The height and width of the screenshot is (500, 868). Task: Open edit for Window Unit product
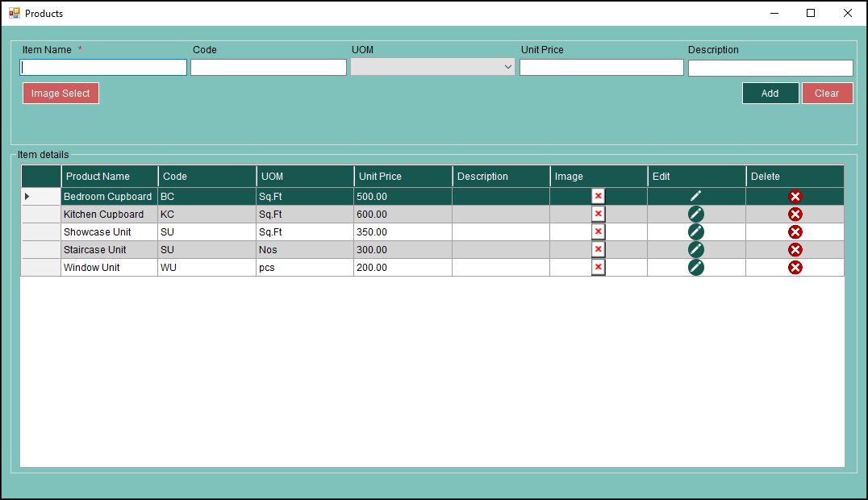click(695, 267)
